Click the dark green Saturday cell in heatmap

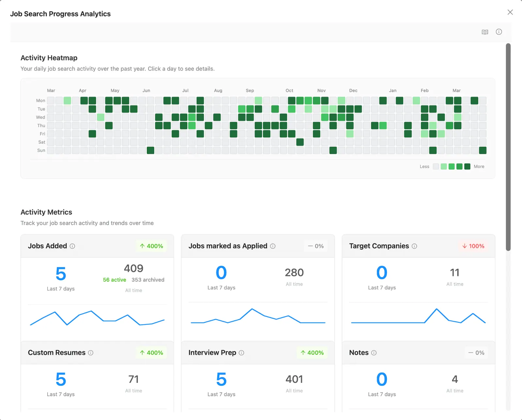(300, 142)
